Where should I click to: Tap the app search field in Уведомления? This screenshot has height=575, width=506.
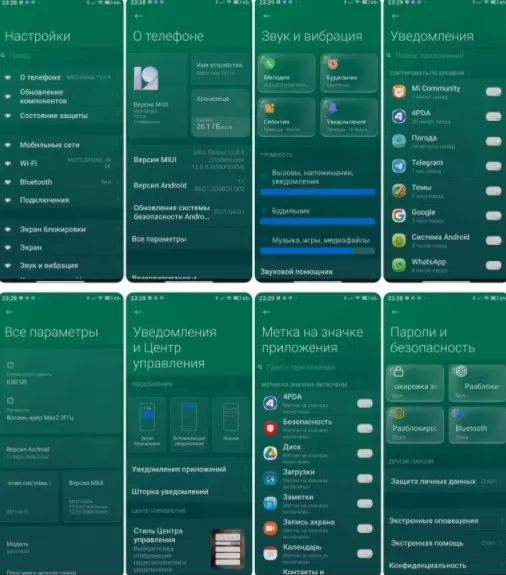click(445, 55)
